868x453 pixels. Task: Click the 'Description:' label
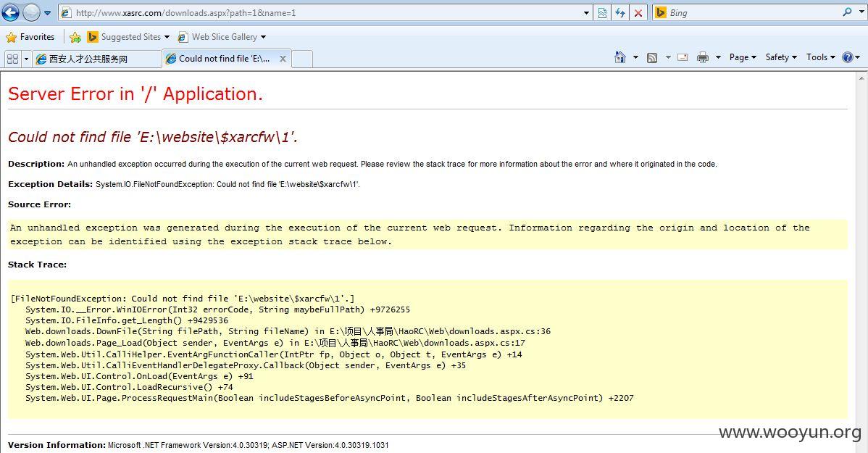[x=36, y=164]
